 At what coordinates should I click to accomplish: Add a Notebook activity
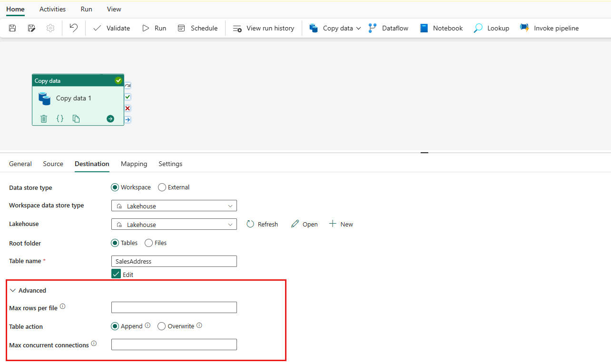coord(441,28)
